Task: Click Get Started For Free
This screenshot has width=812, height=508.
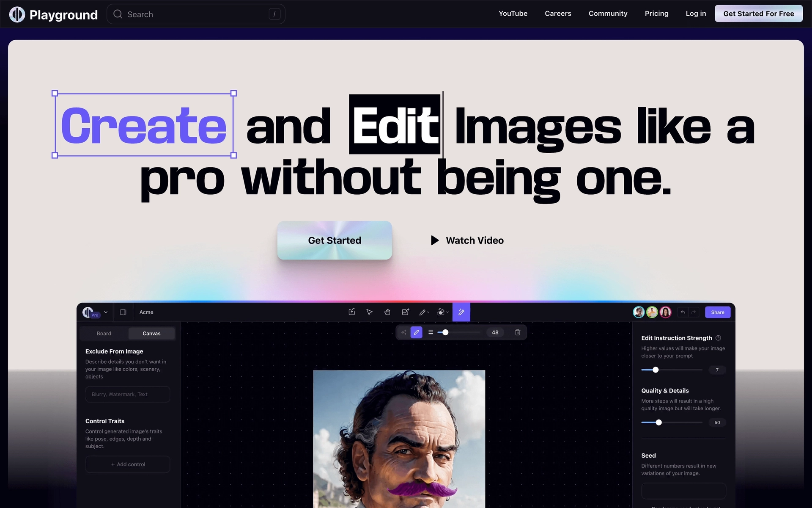Action: pos(758,14)
